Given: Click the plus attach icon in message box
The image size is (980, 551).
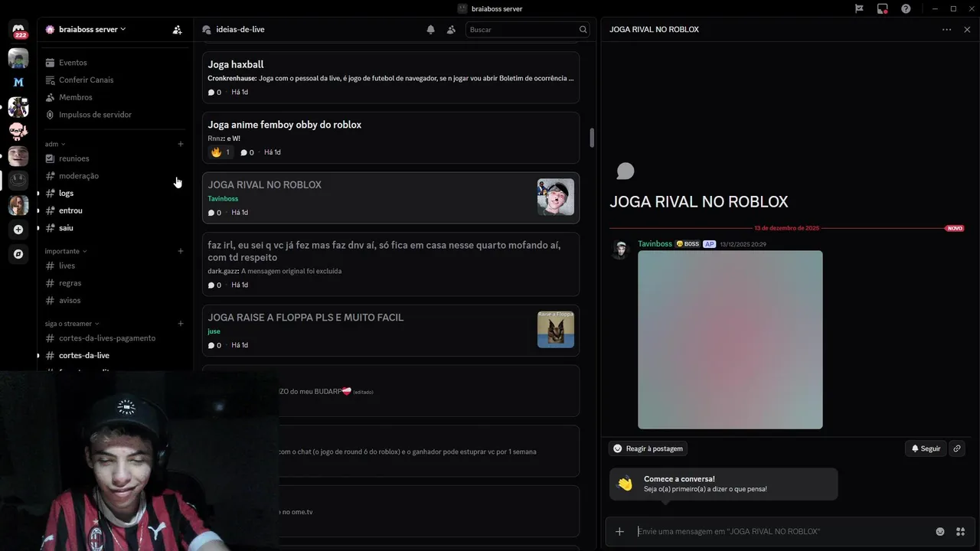Looking at the screenshot, I should [619, 531].
